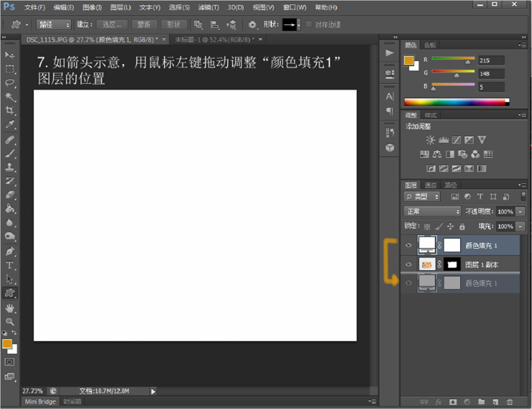Select the Zoom tool in toolbox
Screen dimensions: 532x409
coord(10,321)
